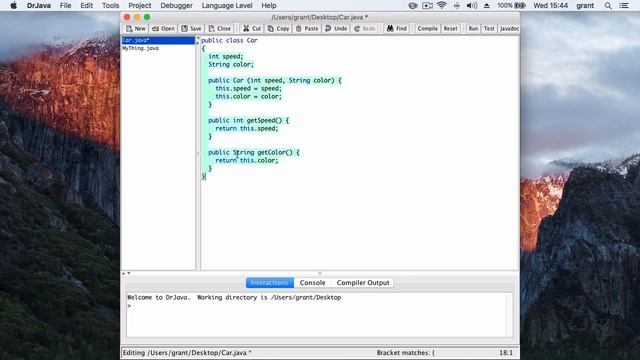Undo last edit with Undo button

[x=336, y=29]
